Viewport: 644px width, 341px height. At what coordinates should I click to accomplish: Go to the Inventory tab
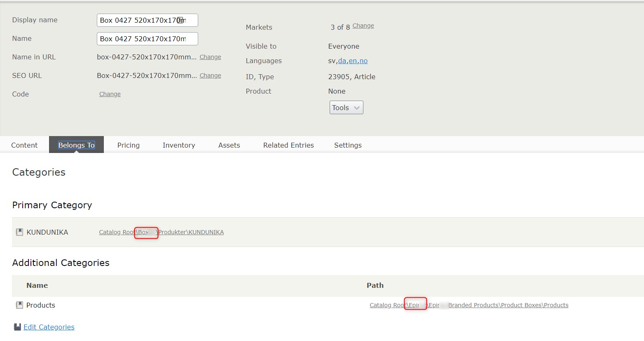[179, 145]
